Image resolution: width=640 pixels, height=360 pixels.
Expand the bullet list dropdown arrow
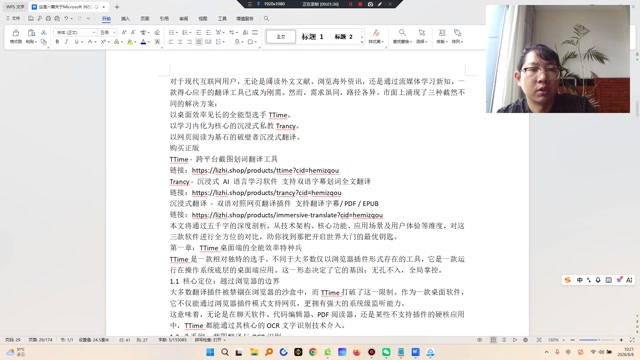(177, 33)
